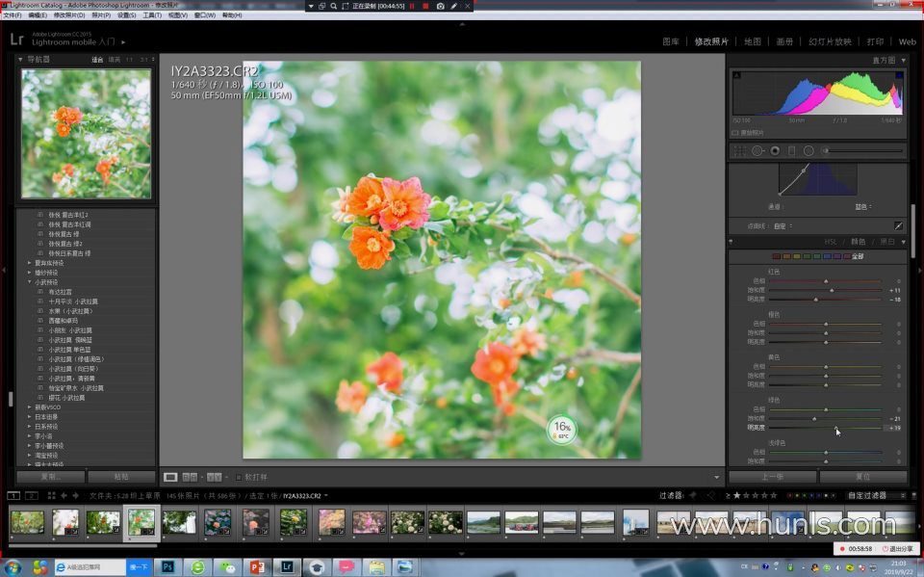Viewport: 924px width, 577px height.
Task: Click the 复制 copy settings button
Action: [x=51, y=477]
